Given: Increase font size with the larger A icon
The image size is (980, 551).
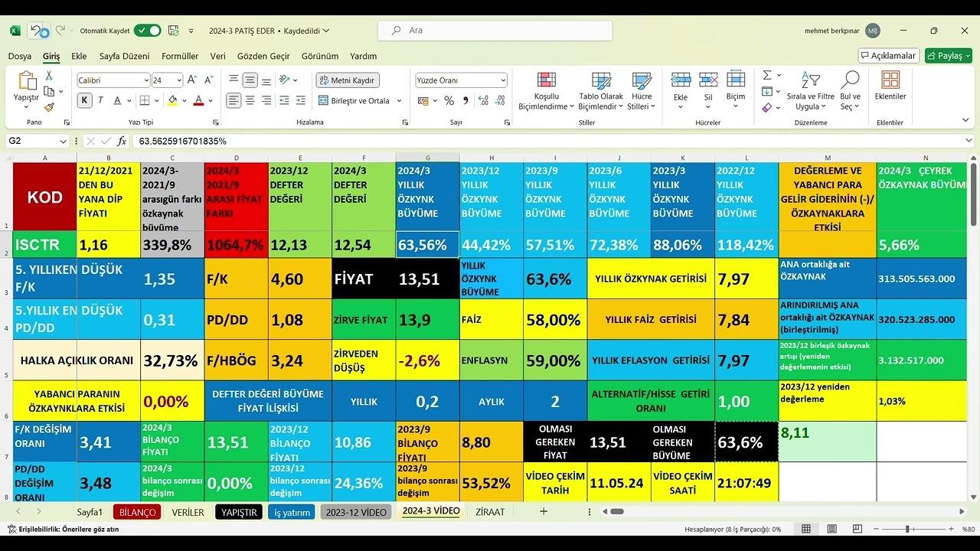Looking at the screenshot, I should click(192, 80).
